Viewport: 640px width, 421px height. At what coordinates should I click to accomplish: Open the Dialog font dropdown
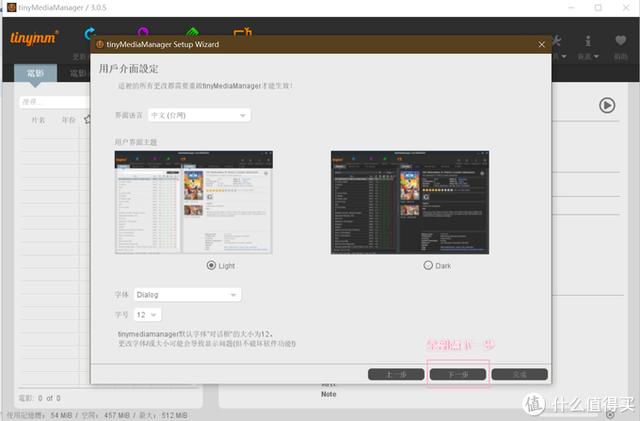click(x=187, y=294)
